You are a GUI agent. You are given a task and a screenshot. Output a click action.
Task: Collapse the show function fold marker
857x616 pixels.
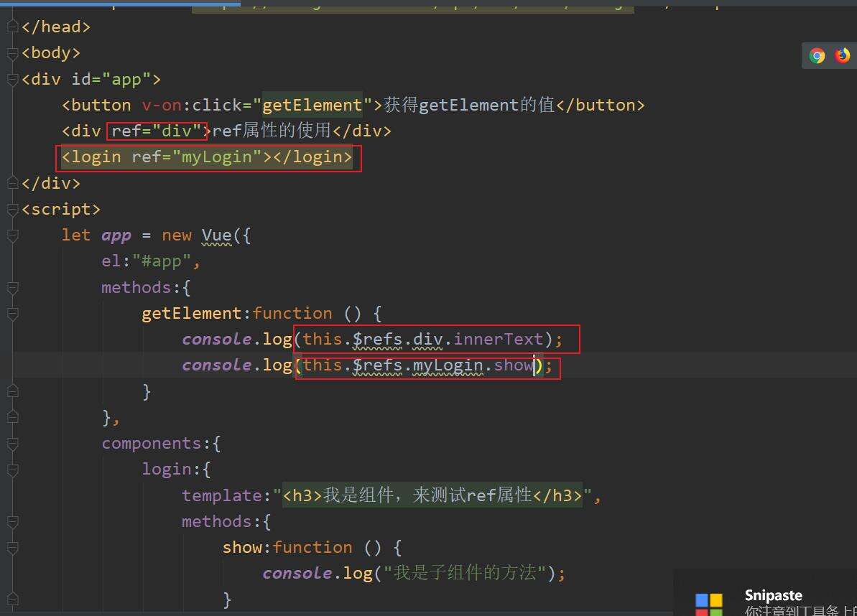(x=12, y=548)
